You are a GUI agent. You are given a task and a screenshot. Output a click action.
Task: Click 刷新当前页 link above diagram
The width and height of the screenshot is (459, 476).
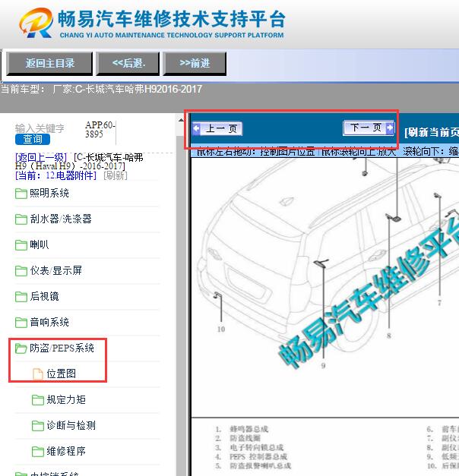432,132
